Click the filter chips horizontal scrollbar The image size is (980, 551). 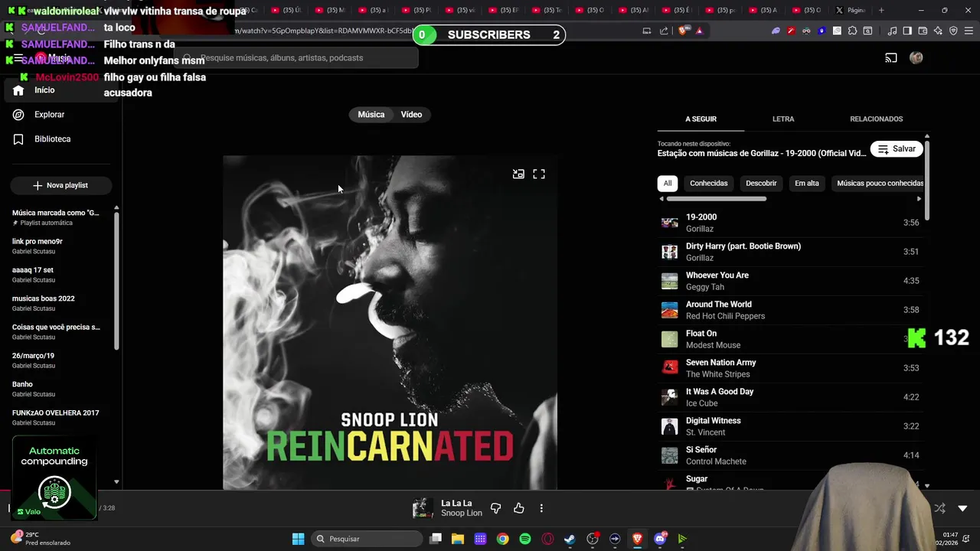[716, 199]
